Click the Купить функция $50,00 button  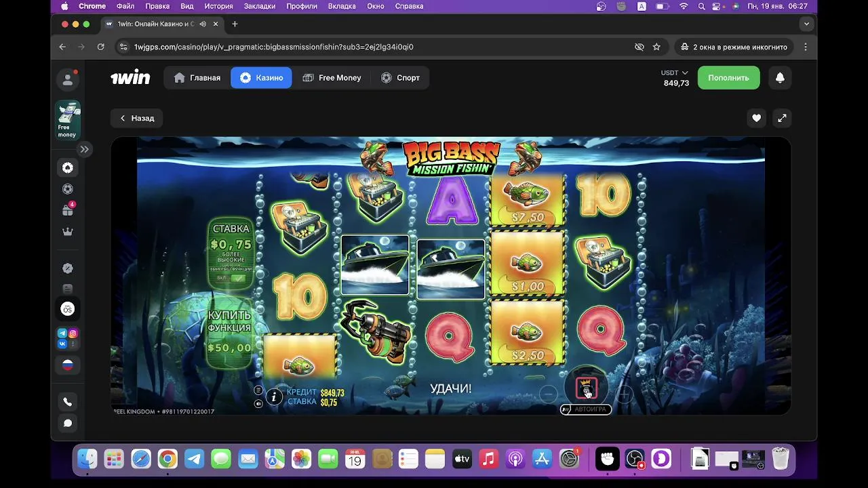pos(230,332)
